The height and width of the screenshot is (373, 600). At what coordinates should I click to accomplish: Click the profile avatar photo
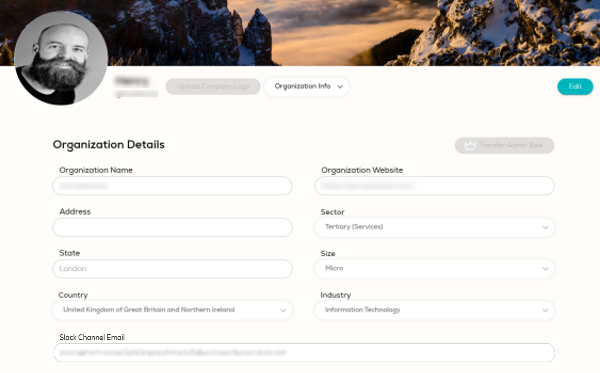pyautogui.click(x=61, y=58)
